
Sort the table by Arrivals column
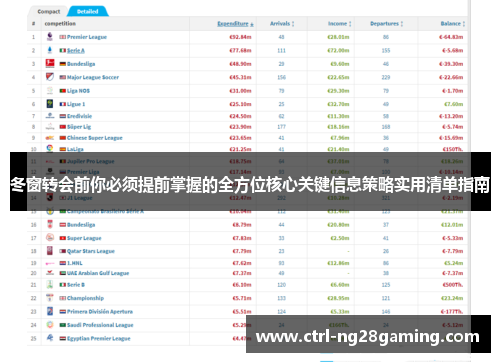[282, 24]
